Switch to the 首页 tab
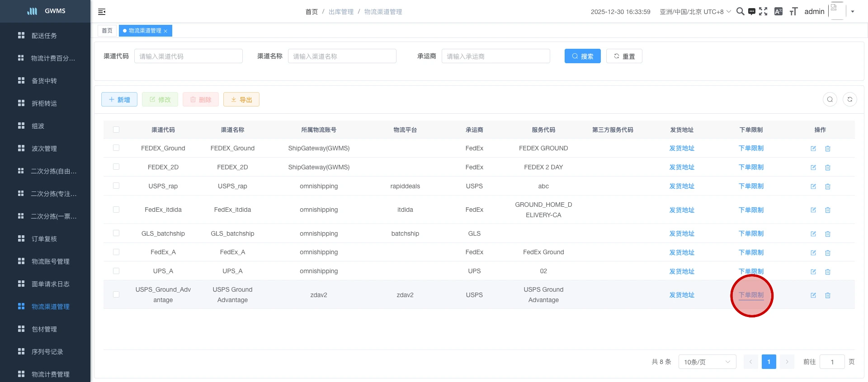Image resolution: width=868 pixels, height=382 pixels. [107, 31]
